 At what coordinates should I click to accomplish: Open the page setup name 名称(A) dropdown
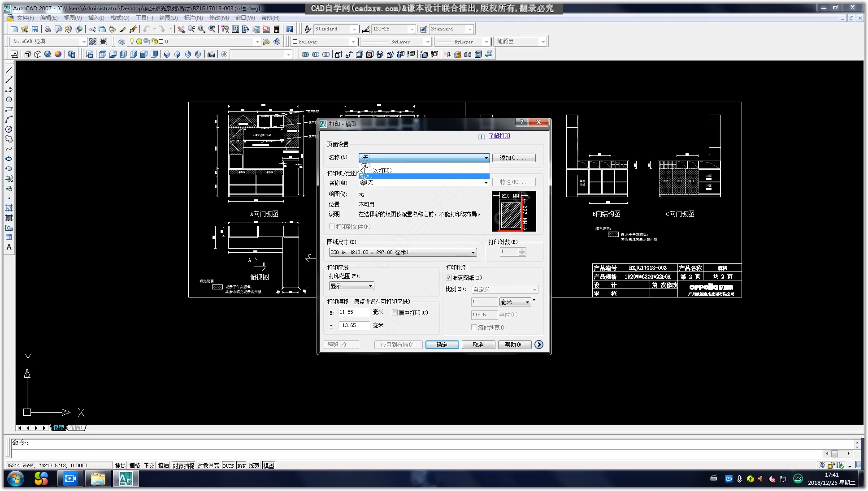pyautogui.click(x=424, y=158)
